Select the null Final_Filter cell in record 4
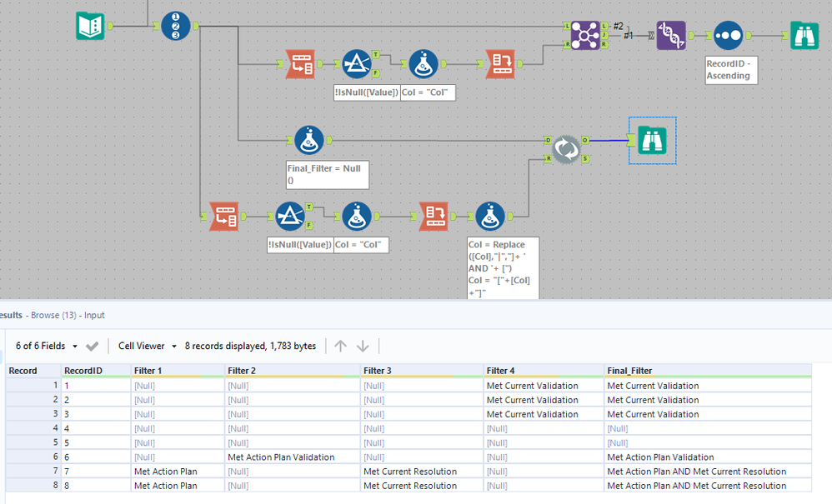Viewport: 832px width, 504px height. 709,428
